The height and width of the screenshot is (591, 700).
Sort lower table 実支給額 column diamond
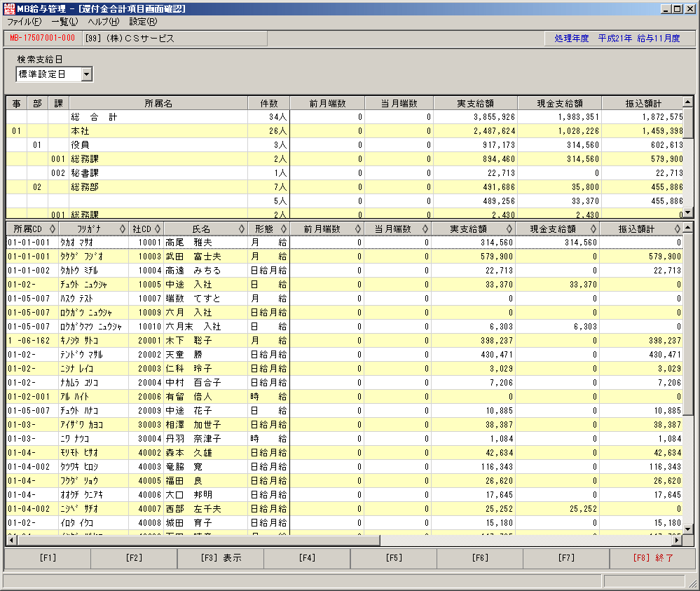(509, 229)
